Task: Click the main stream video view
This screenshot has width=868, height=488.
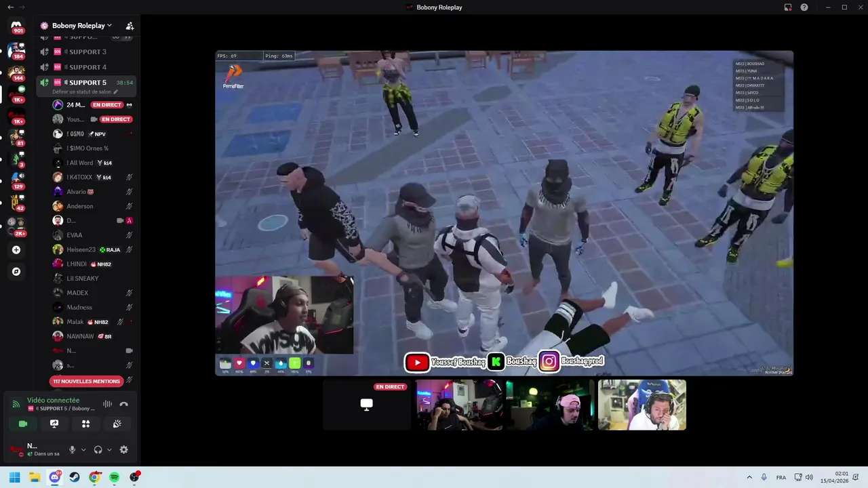Action: tap(504, 213)
